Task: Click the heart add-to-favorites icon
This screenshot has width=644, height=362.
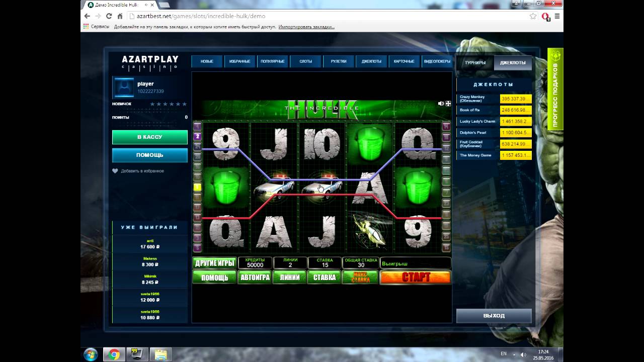Action: (115, 171)
